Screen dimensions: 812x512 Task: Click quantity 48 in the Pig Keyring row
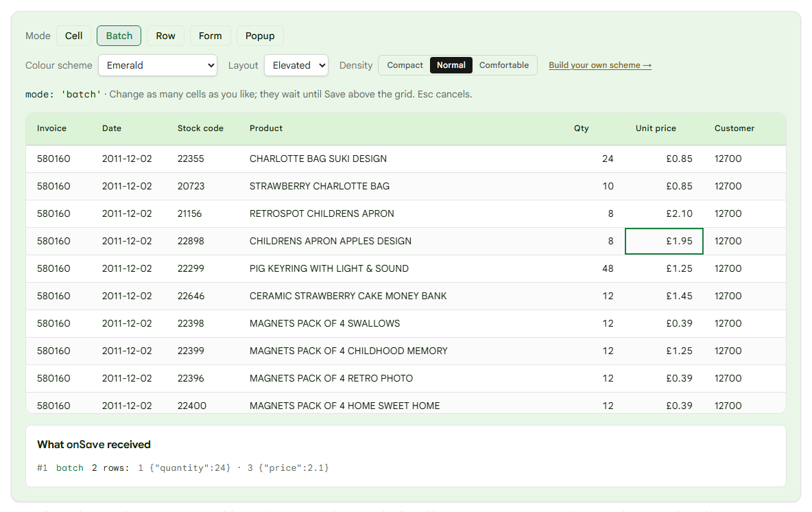click(594, 268)
